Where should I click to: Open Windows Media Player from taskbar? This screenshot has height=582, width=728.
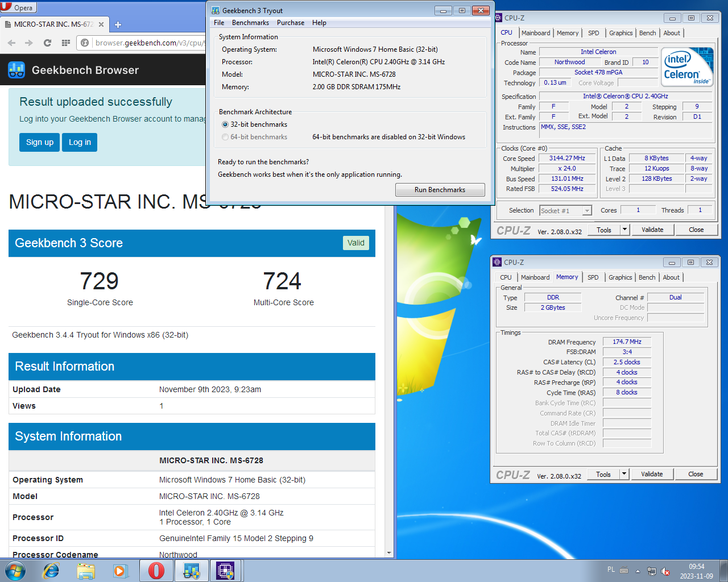pos(120,571)
